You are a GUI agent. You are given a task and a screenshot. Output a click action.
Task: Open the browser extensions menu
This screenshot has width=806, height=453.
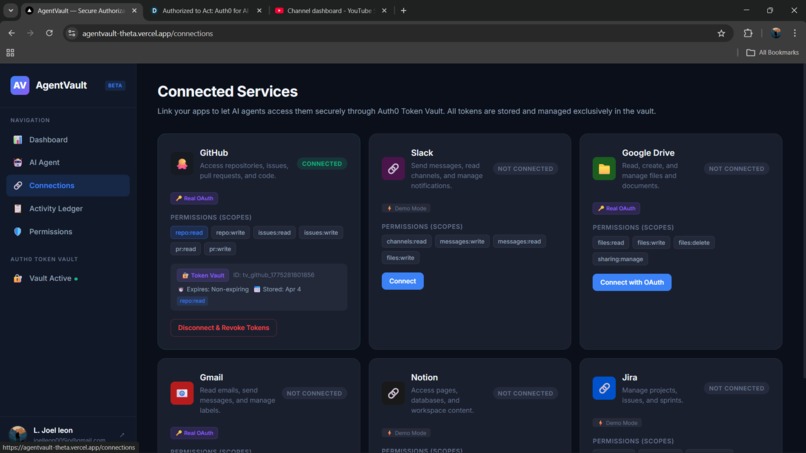click(x=748, y=33)
